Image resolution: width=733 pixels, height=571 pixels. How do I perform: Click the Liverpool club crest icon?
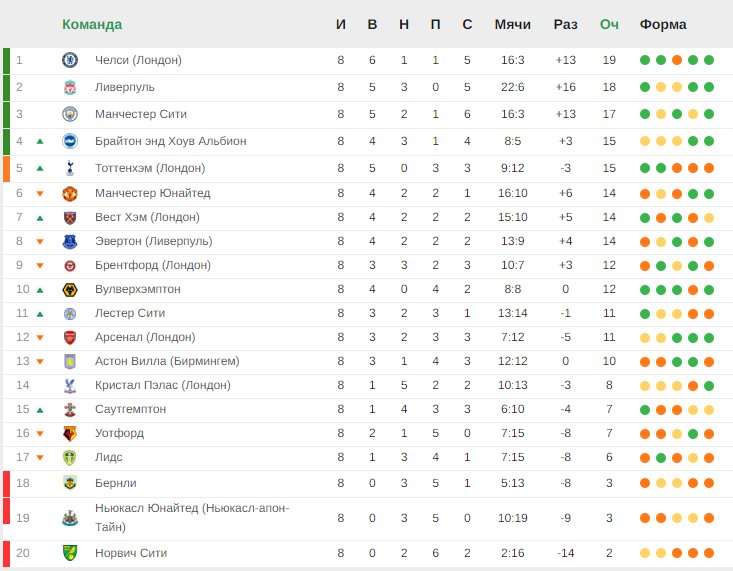70,87
